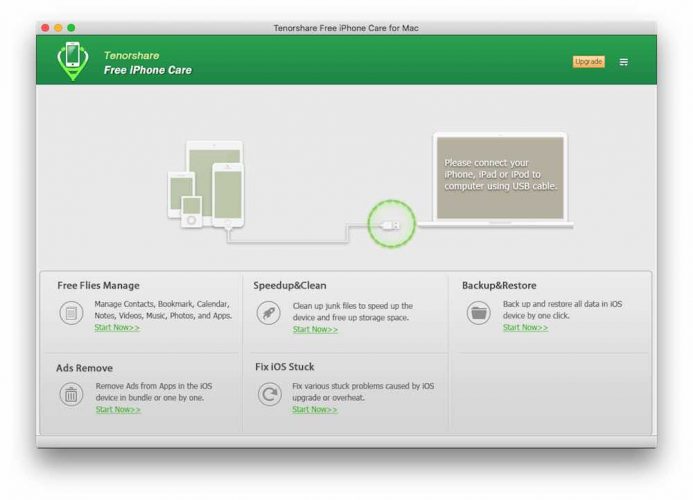Maximize window with green title bar button
The height and width of the screenshot is (500, 693).
coord(71,28)
